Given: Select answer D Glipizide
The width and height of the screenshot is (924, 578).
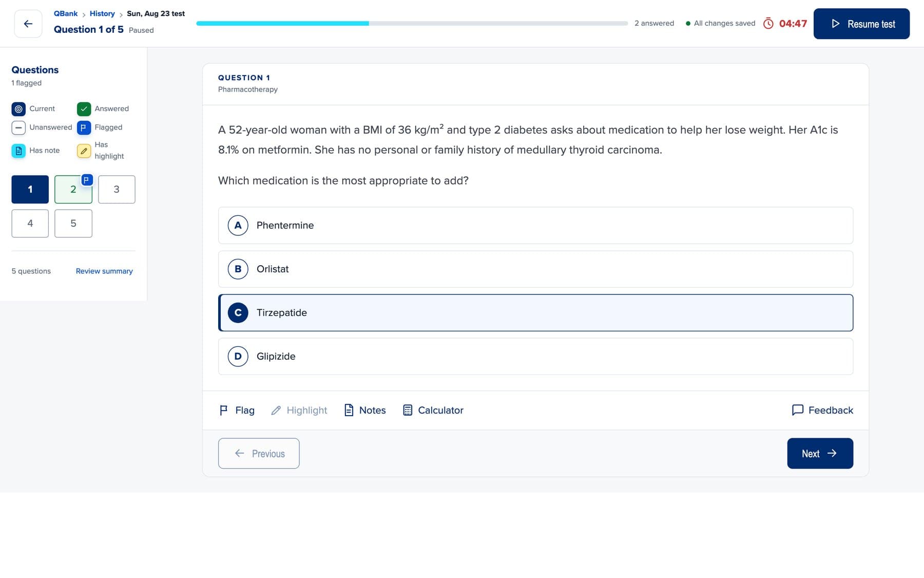Looking at the screenshot, I should click(x=535, y=357).
